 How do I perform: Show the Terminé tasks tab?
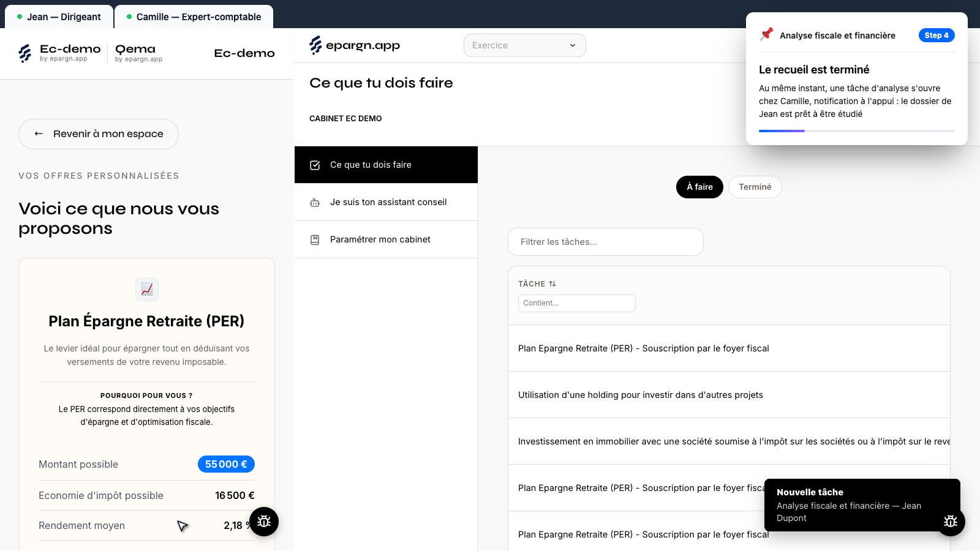click(755, 187)
